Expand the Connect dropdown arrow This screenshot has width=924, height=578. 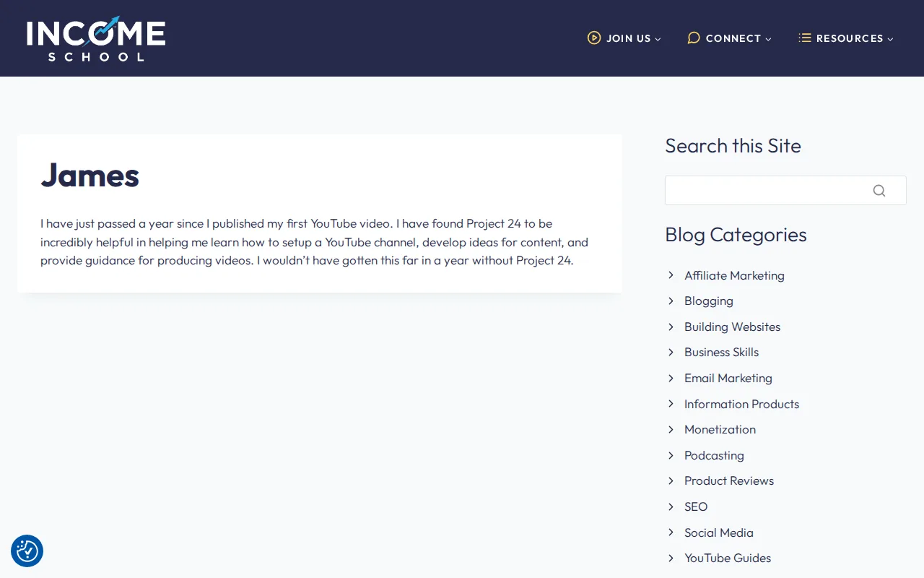(768, 39)
